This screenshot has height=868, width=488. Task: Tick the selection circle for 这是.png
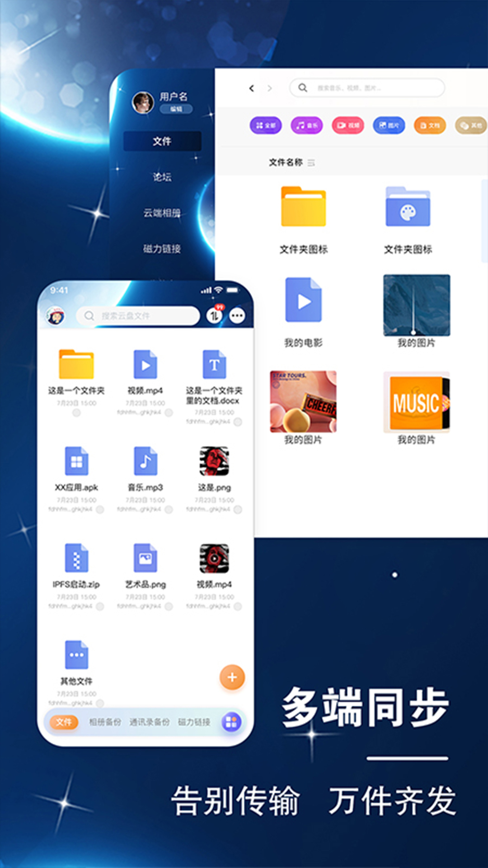pos(238,509)
